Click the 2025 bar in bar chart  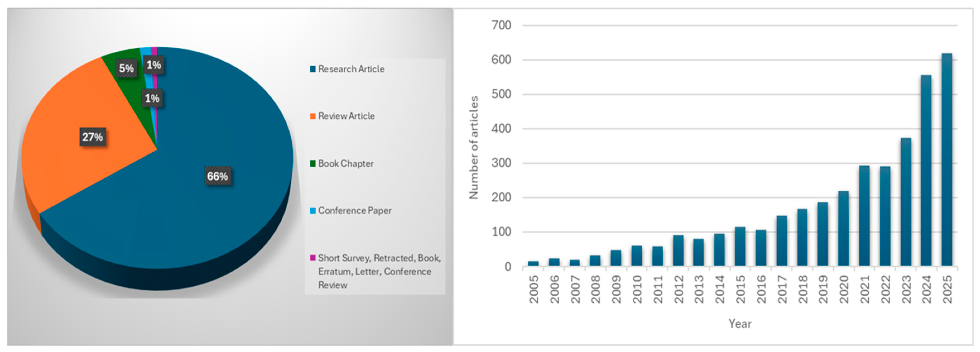[x=947, y=160]
